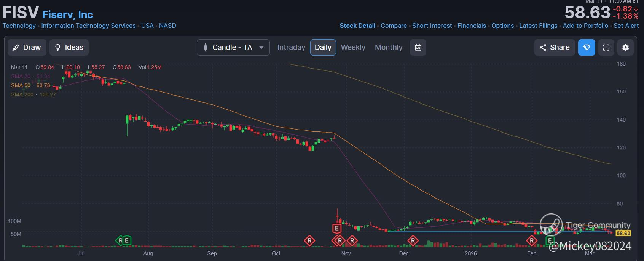View Latest Filings

pyautogui.click(x=538, y=26)
